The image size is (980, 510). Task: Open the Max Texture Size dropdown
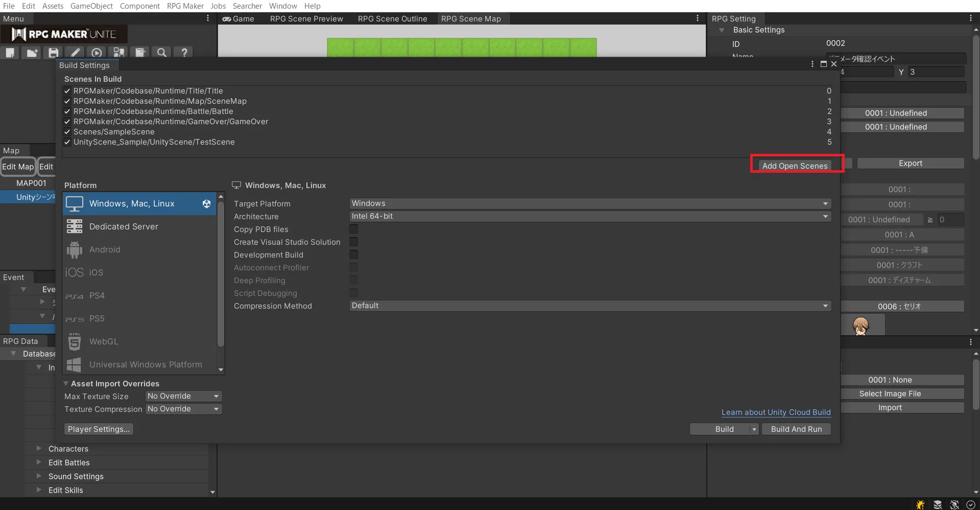pos(183,396)
